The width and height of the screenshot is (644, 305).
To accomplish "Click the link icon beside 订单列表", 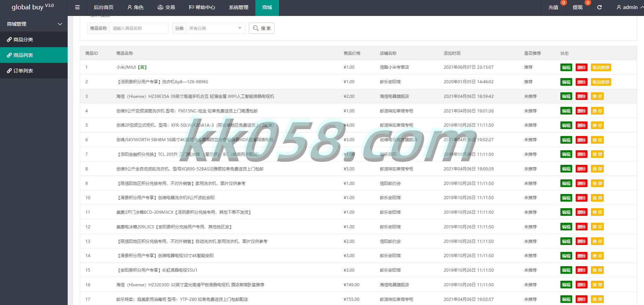I will tap(9, 71).
